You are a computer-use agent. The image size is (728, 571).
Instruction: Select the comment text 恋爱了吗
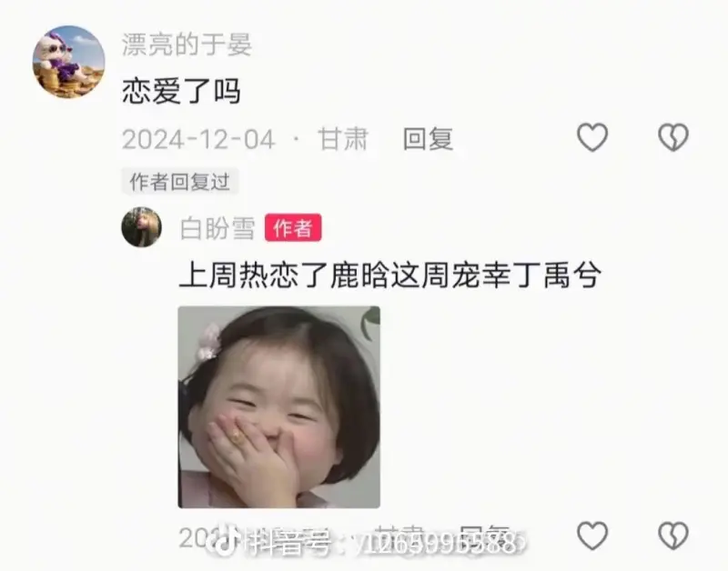coord(181,90)
